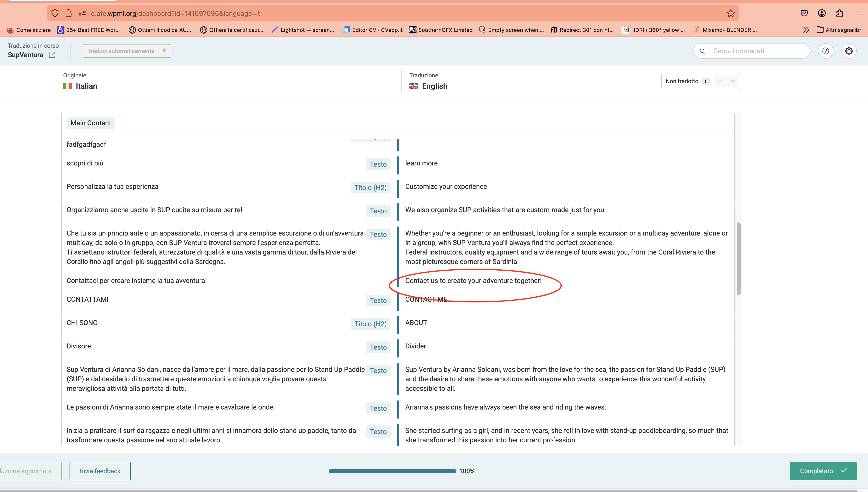Click the shield tracking protection icon
This screenshot has height=492, width=868.
(55, 13)
